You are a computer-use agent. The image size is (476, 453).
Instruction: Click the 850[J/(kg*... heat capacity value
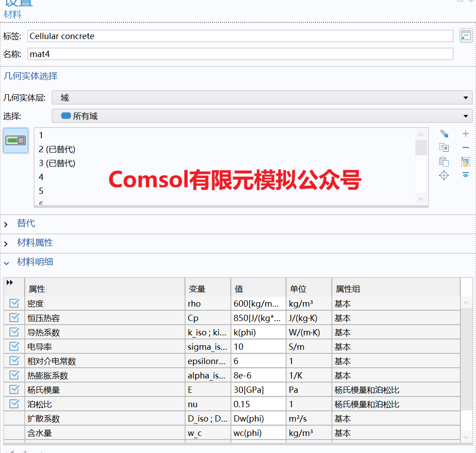point(258,318)
